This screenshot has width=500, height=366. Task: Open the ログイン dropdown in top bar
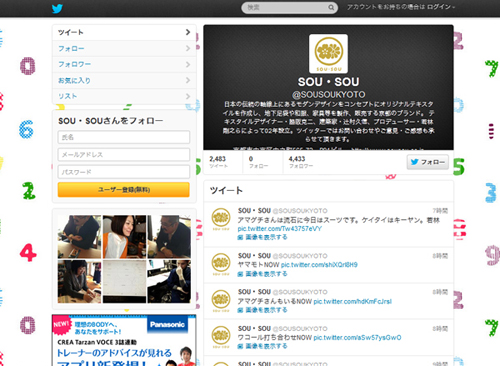[x=441, y=7]
